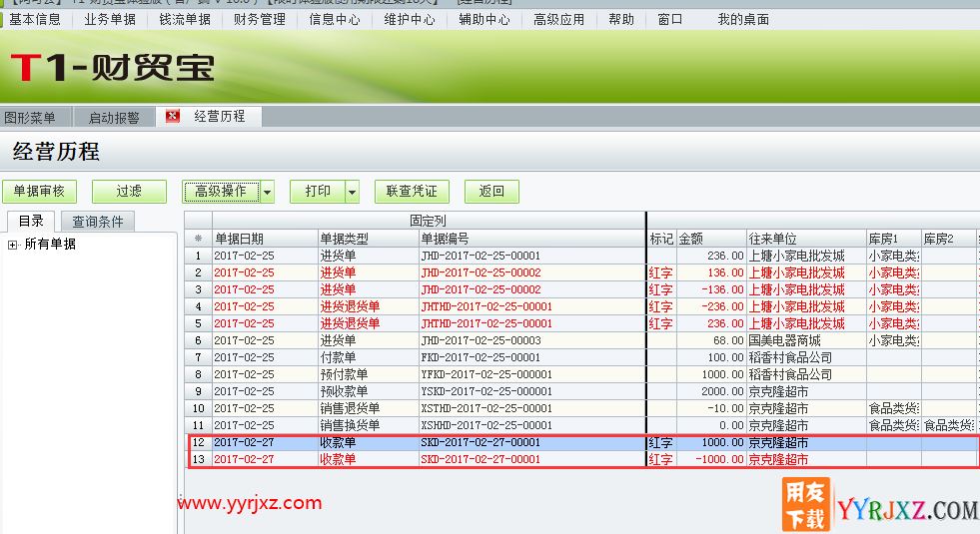
Task: Click the -10.00 amount cell
Action: 712,408
